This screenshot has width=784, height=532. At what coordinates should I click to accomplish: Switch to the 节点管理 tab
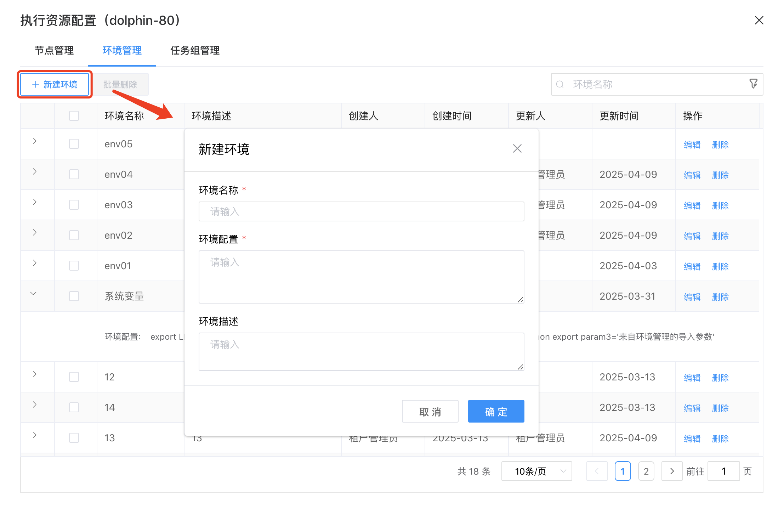(54, 51)
